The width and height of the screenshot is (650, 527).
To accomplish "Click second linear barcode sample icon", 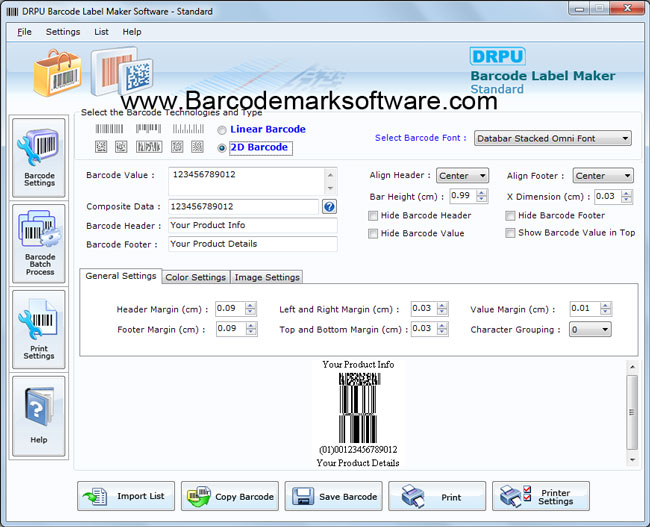I will click(x=148, y=129).
